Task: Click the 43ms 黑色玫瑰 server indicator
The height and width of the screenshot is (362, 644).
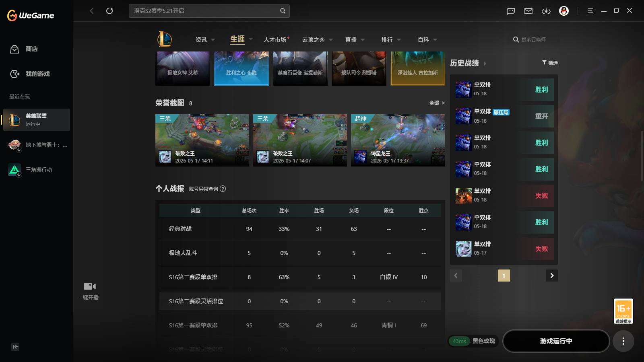Action: [x=473, y=341]
